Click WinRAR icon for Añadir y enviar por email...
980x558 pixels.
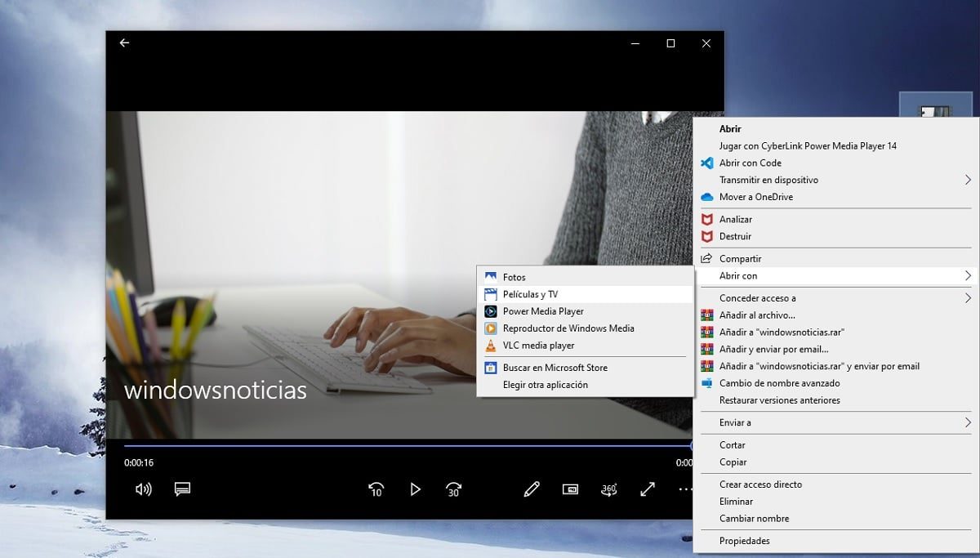click(x=707, y=350)
